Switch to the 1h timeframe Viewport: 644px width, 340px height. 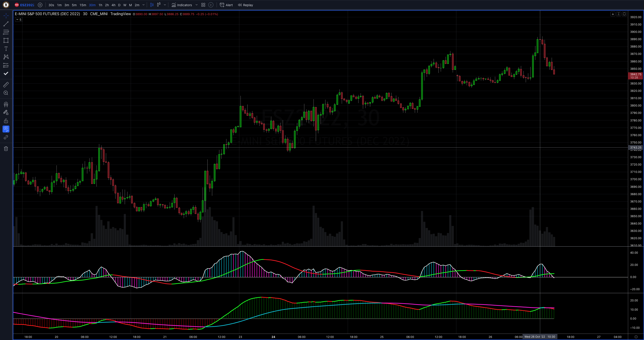(100, 5)
